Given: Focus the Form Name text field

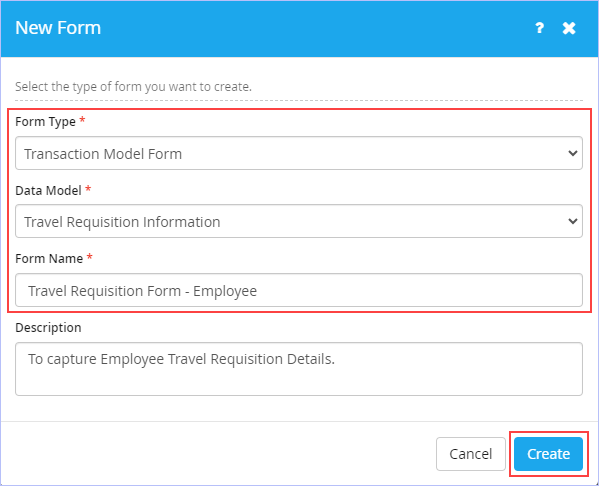Looking at the screenshot, I should (x=299, y=290).
